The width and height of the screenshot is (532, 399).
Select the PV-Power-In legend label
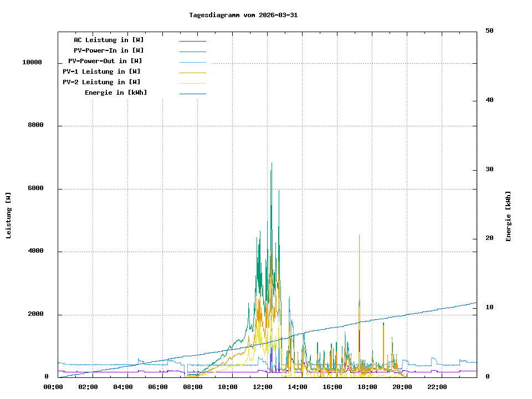109,50
